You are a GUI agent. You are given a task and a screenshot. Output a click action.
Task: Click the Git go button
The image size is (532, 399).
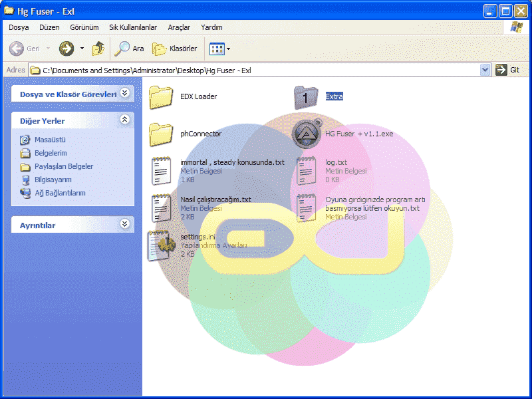coord(507,70)
